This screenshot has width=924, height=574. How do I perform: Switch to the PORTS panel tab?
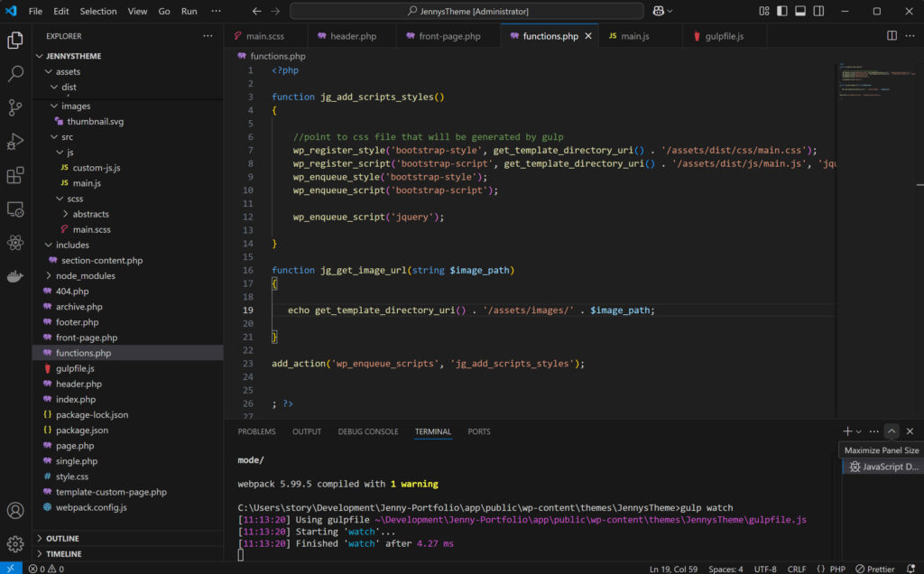(x=478, y=431)
